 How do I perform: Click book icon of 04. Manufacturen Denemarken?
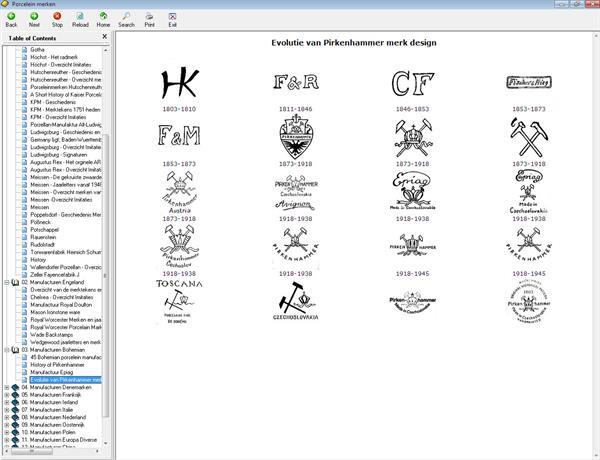15,387
